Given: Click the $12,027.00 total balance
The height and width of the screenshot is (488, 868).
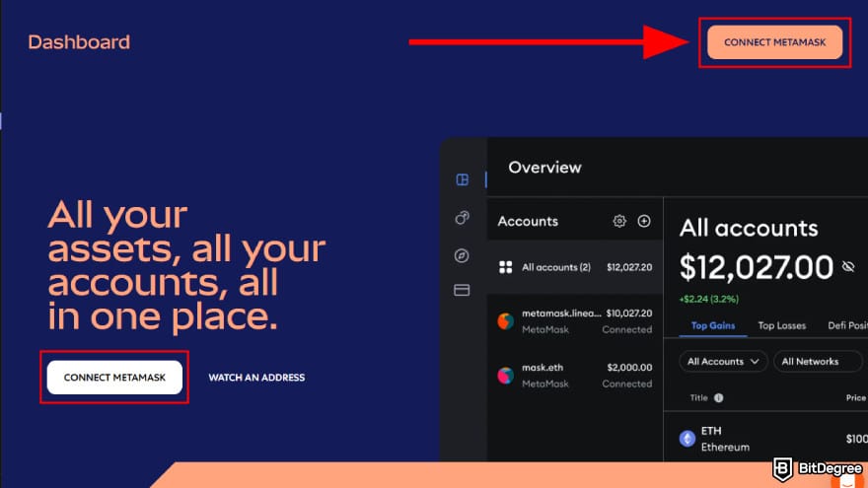Looking at the screenshot, I should 757,267.
